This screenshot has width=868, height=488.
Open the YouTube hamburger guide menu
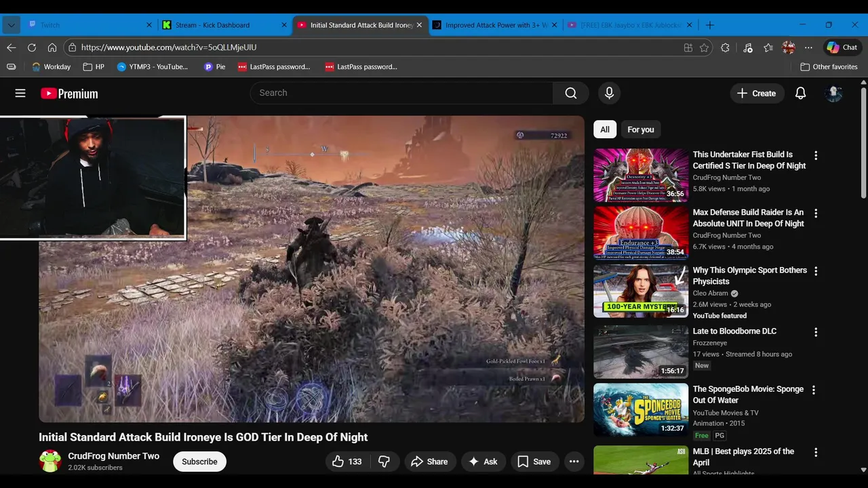[x=20, y=94]
